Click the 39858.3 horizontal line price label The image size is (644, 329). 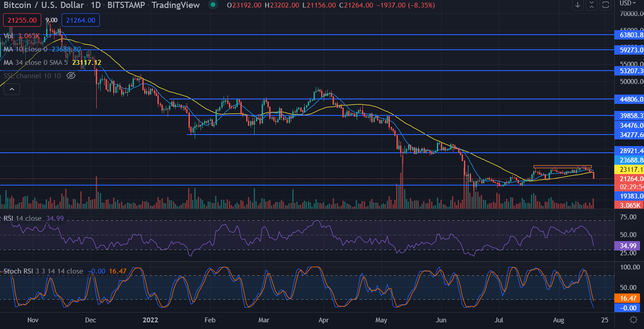629,115
